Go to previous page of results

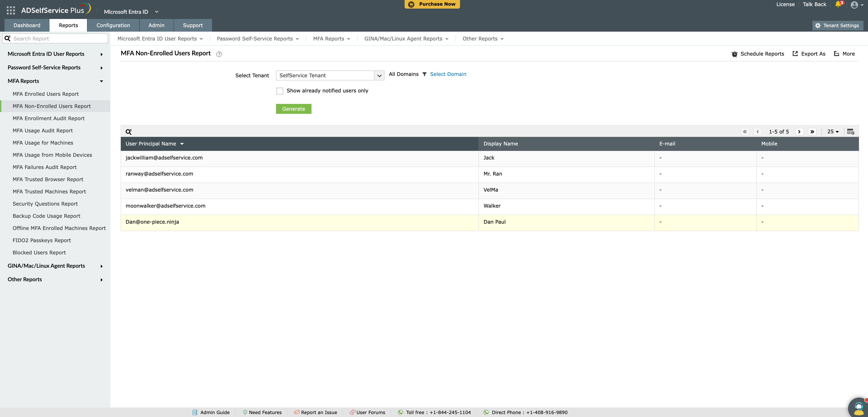(x=758, y=132)
